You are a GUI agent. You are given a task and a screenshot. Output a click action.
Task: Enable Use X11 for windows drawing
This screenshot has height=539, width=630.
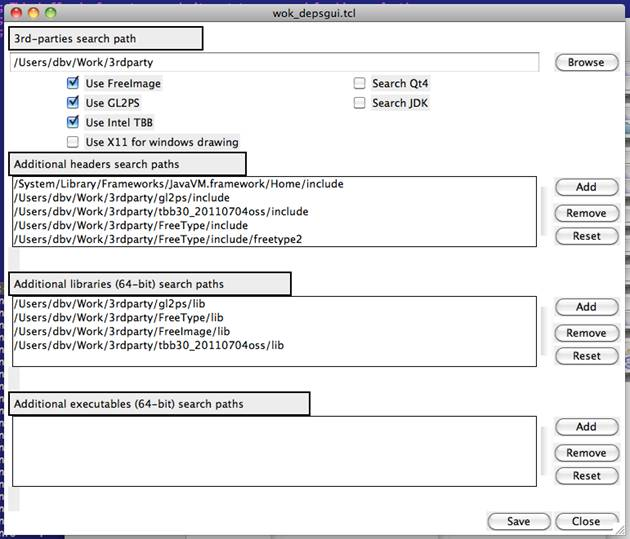(x=73, y=142)
